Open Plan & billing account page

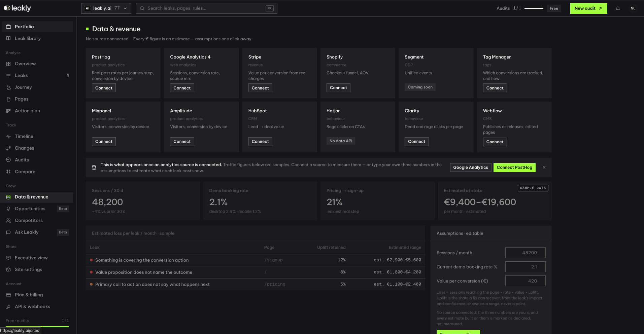click(37, 295)
